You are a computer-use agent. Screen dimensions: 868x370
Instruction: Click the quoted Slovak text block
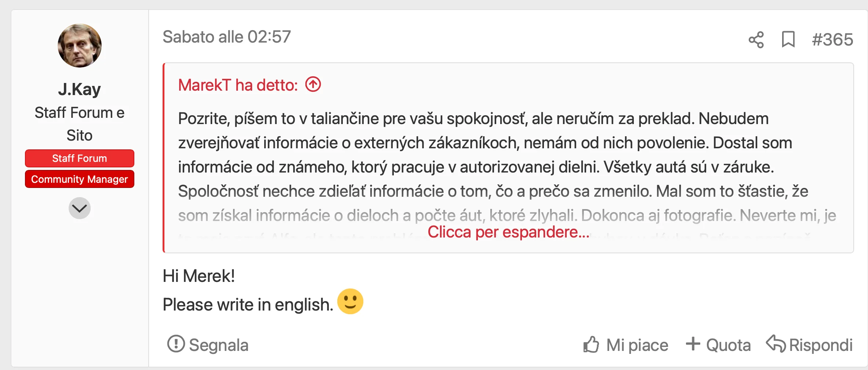click(477, 155)
